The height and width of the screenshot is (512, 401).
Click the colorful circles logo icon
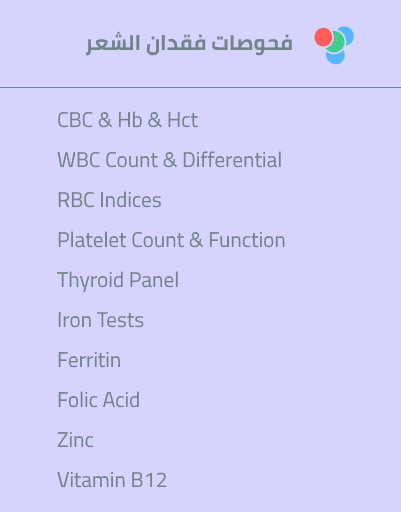click(334, 45)
